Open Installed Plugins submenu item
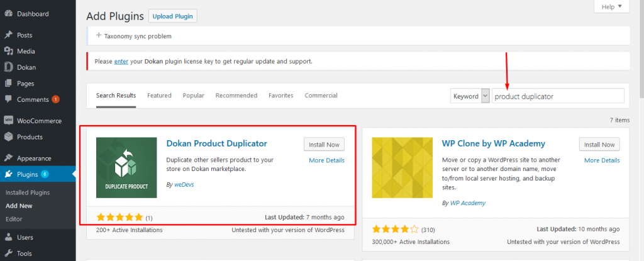644x261 pixels. tap(28, 192)
